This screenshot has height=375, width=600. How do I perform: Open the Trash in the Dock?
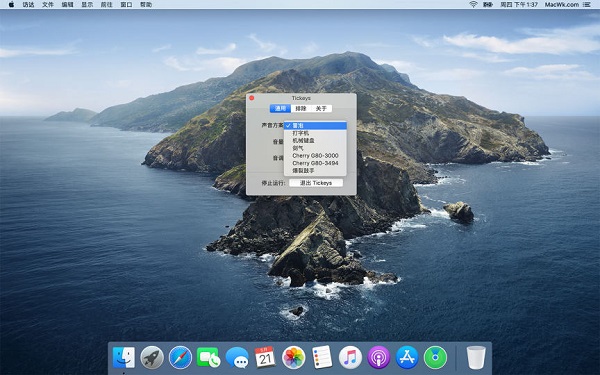point(476,357)
